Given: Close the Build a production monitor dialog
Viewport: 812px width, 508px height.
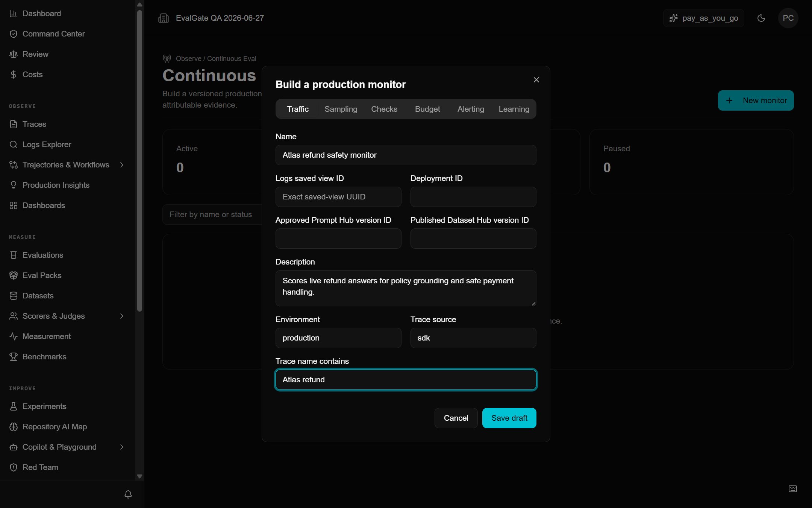Looking at the screenshot, I should click(536, 80).
